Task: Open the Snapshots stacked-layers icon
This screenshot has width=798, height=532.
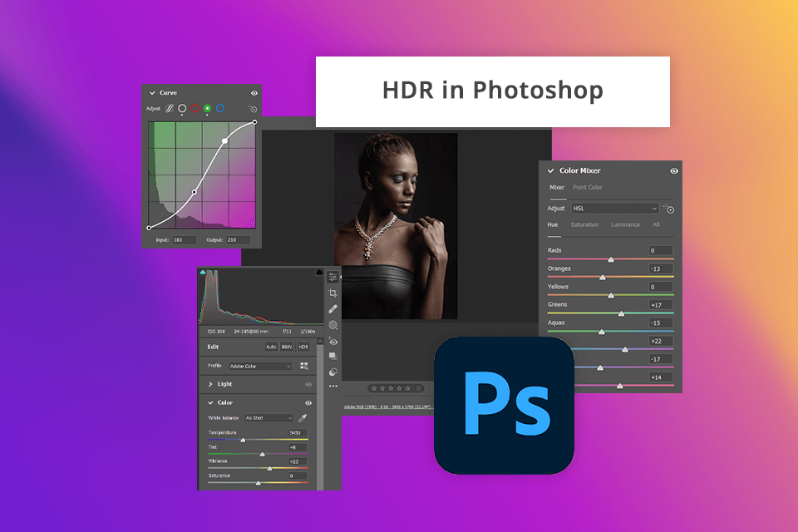Action: 332,356
